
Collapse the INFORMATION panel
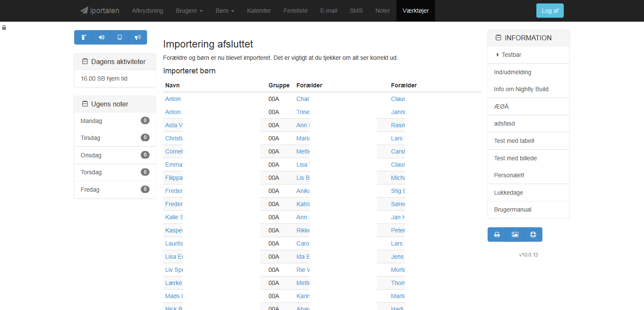pos(498,38)
